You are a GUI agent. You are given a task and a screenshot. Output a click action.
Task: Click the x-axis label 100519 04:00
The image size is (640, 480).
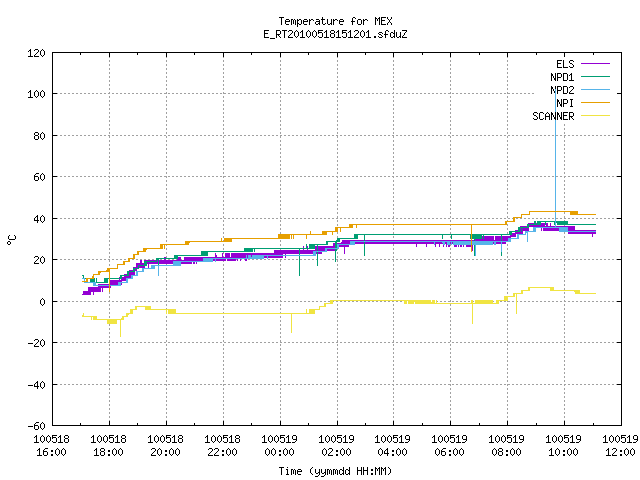coord(393,445)
